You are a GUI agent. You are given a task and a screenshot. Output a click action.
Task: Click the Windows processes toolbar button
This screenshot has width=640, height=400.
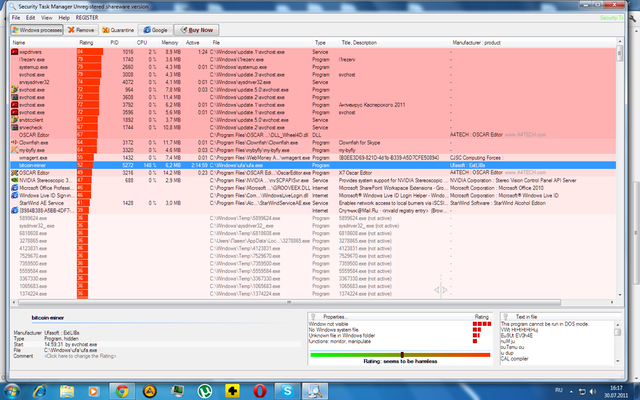[x=37, y=30]
